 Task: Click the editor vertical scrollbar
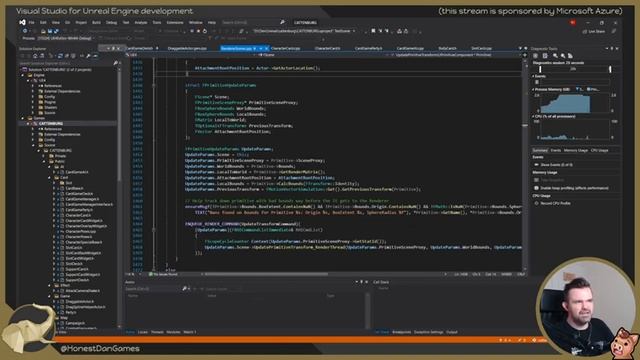524,163
